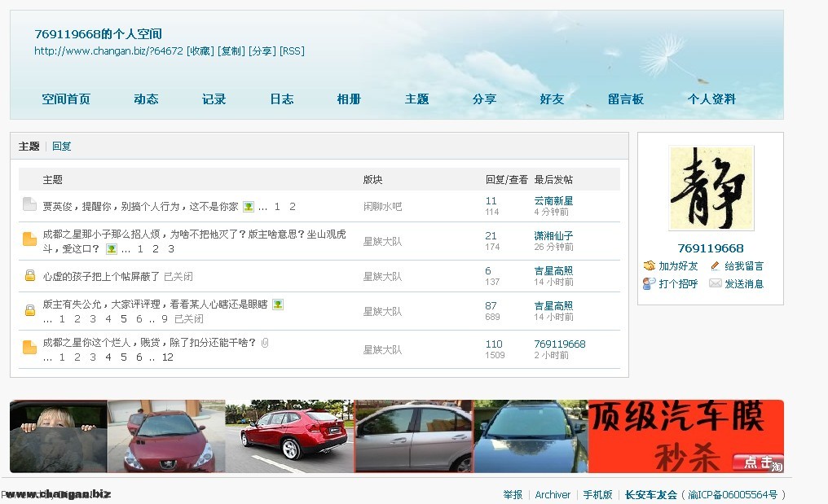Switch to the 回复 tab
This screenshot has height=504, width=828.
coord(62,147)
